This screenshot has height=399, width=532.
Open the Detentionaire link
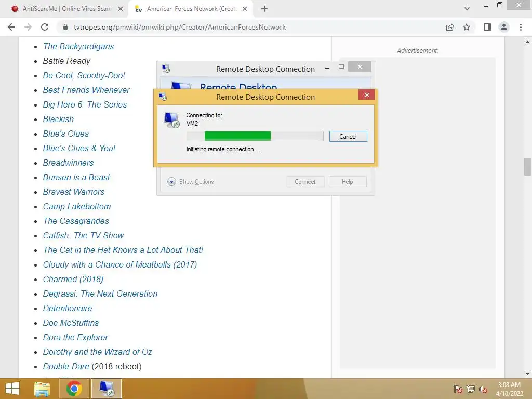pyautogui.click(x=68, y=309)
